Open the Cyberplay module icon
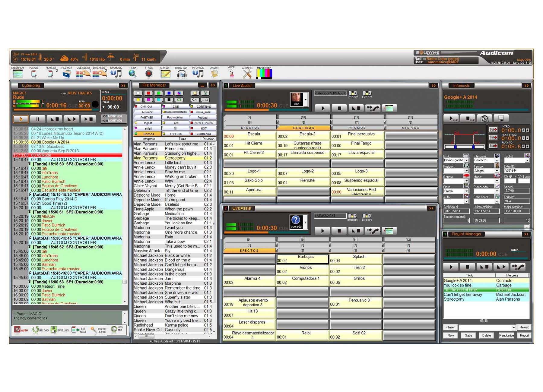 point(18,73)
